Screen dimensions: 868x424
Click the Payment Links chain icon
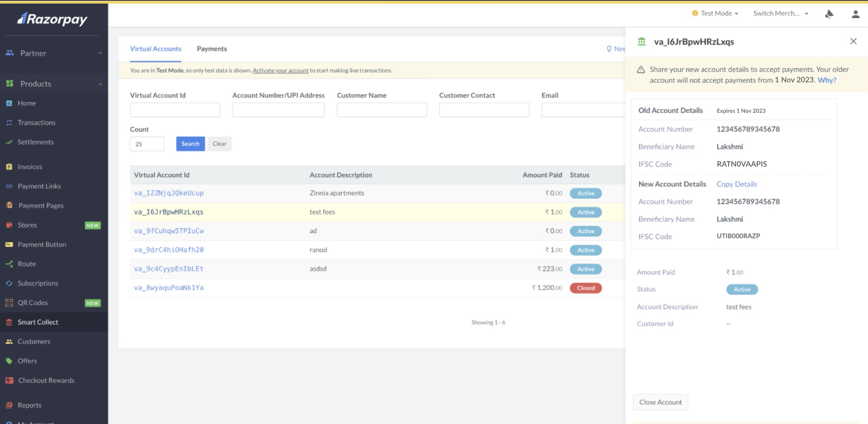9,186
